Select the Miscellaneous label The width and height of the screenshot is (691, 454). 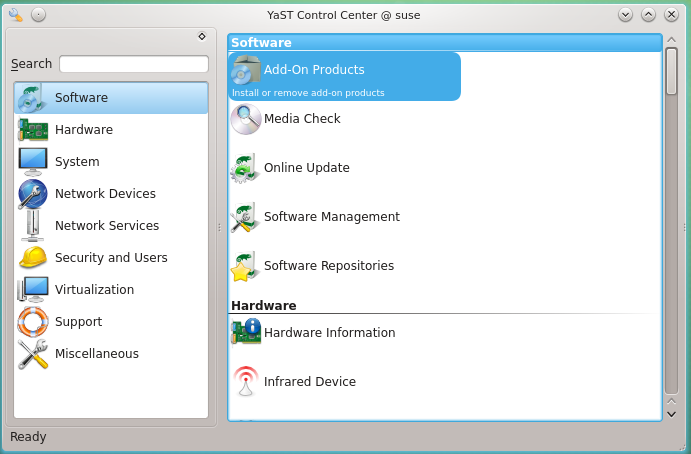(x=97, y=354)
